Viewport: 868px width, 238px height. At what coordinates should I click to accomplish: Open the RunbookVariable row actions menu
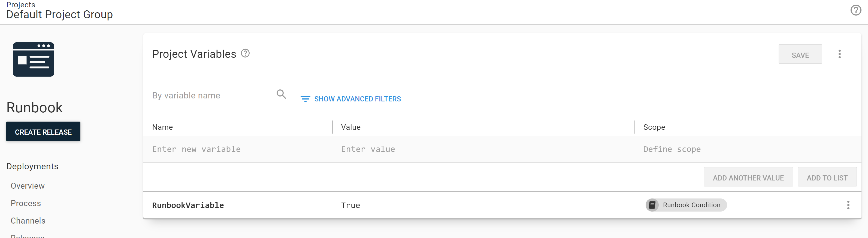tap(848, 205)
